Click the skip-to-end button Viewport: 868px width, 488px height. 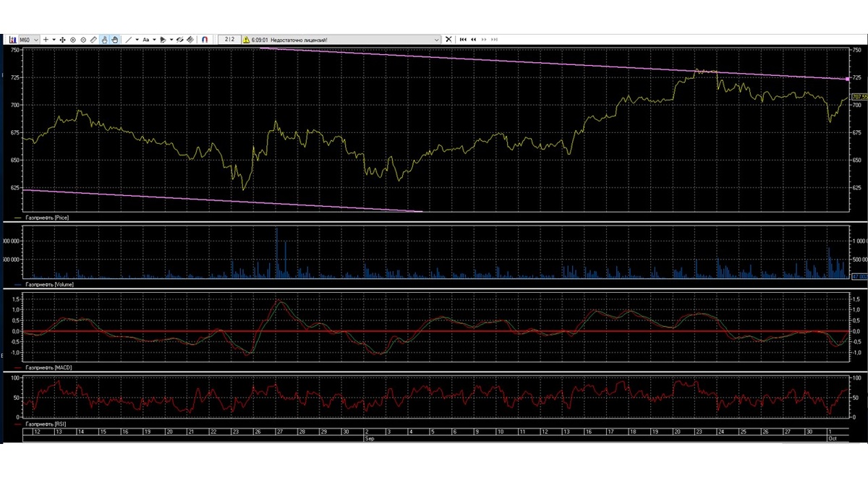point(495,40)
